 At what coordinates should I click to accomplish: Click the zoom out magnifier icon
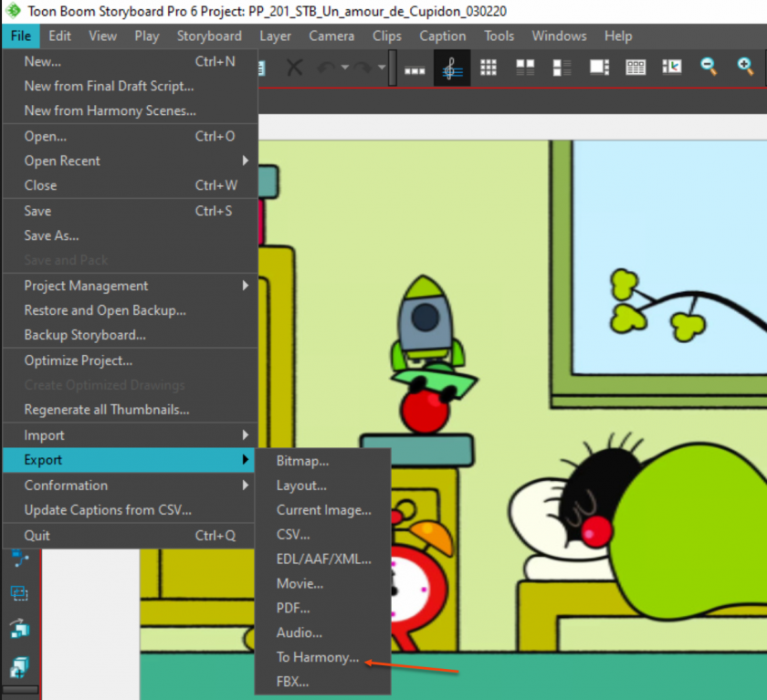[709, 67]
